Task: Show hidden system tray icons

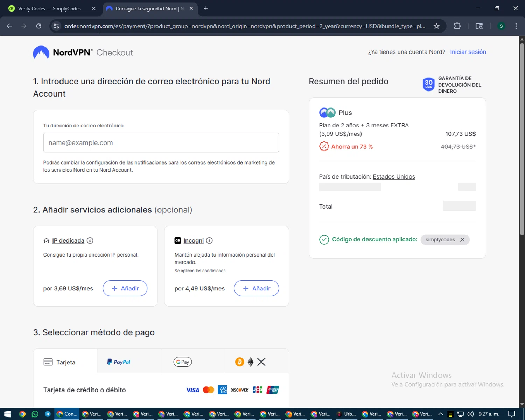Action: pos(441,414)
